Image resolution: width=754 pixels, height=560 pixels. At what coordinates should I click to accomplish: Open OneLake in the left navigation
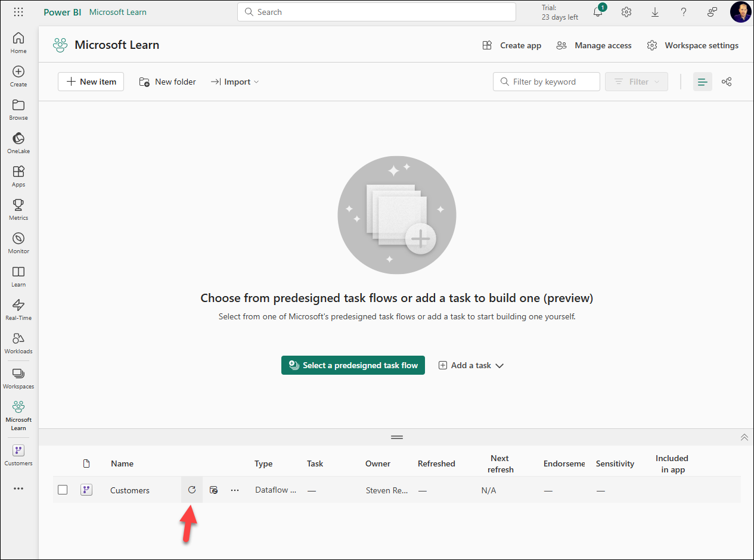coord(18,142)
